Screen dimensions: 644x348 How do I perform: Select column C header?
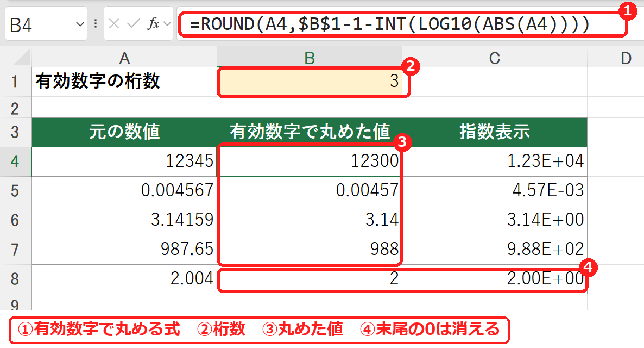495,58
